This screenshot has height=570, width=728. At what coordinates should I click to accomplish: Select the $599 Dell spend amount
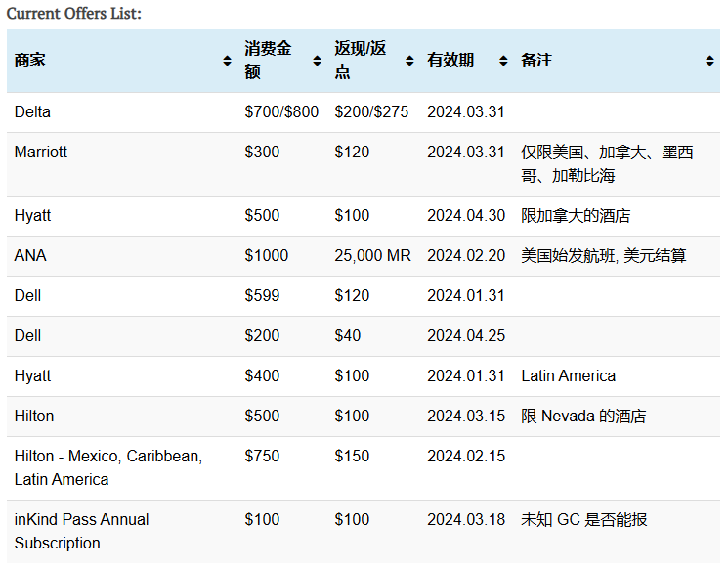click(262, 295)
